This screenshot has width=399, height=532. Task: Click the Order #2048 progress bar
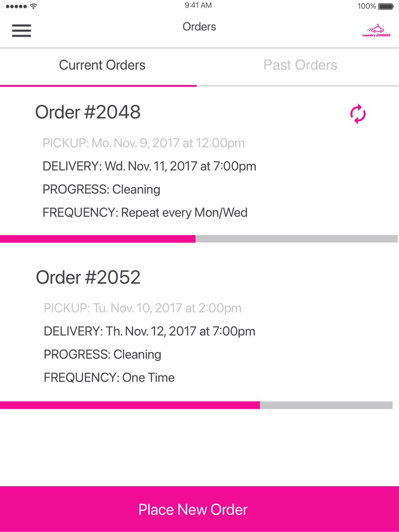coord(199,239)
